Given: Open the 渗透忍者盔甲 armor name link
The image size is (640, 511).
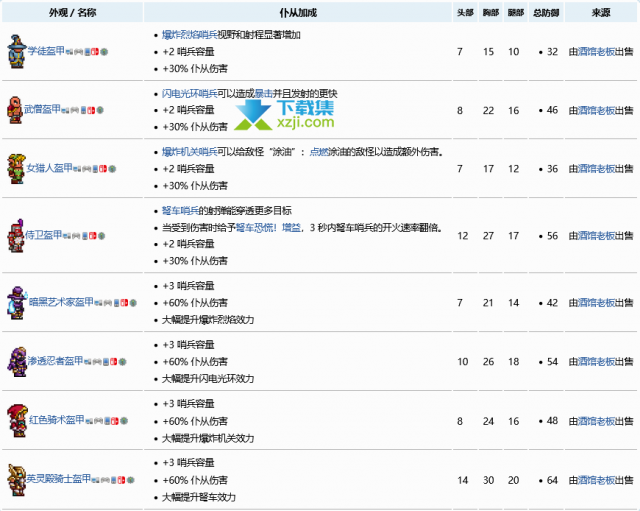Looking at the screenshot, I should pos(54,361).
